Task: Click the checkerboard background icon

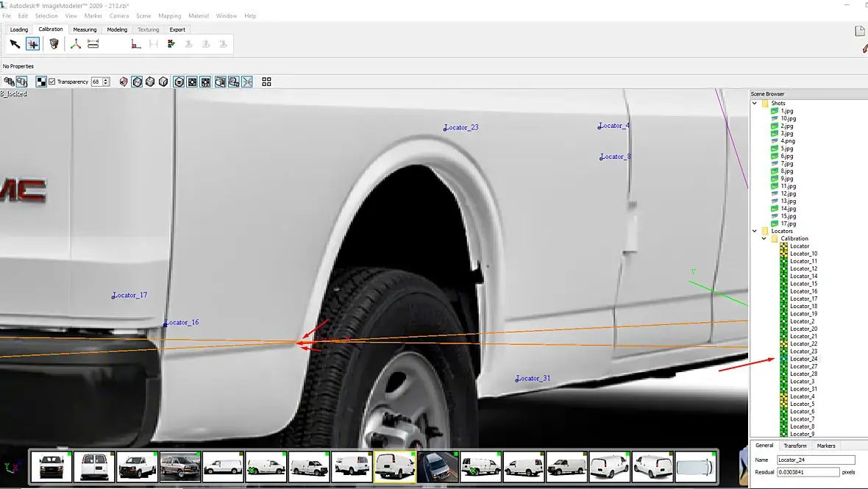Action: pos(42,82)
